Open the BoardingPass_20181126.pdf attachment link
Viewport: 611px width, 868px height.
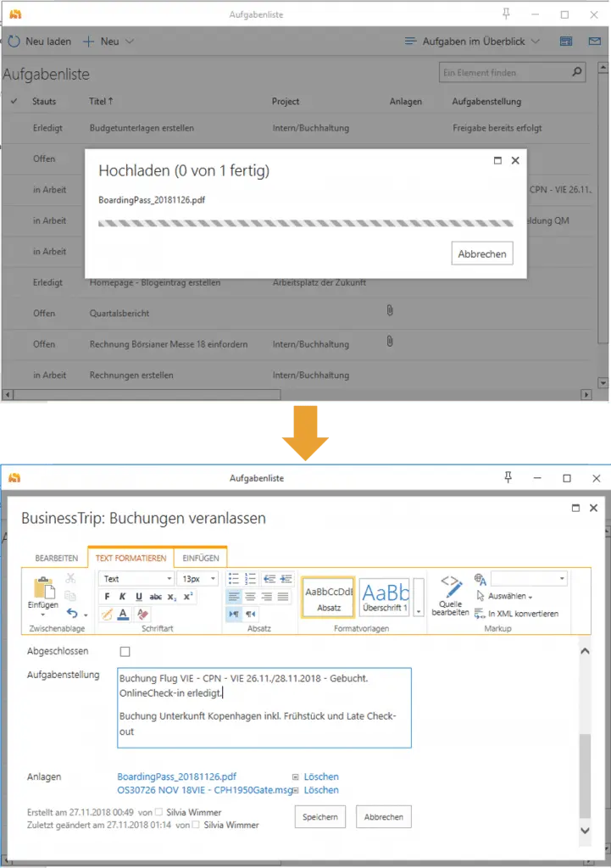tap(176, 776)
